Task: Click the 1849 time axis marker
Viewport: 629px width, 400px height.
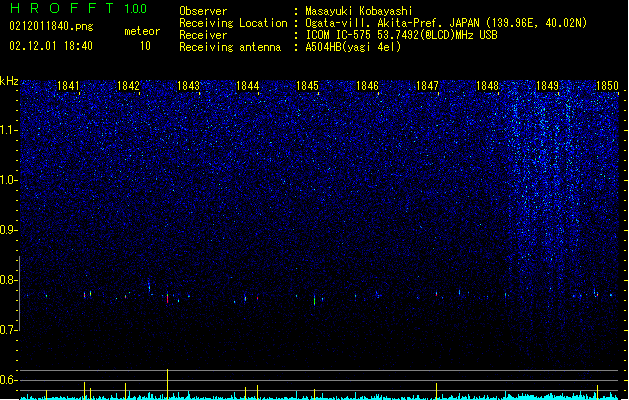Action: tap(547, 86)
